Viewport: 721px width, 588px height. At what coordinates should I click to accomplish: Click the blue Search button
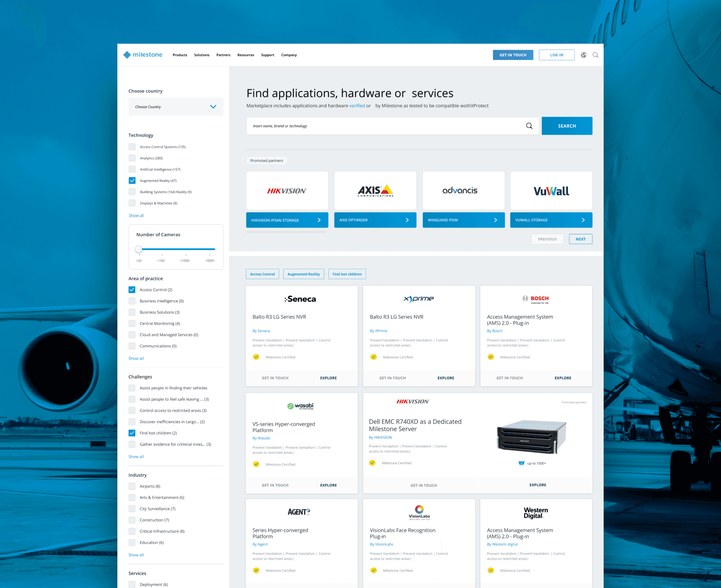(567, 126)
